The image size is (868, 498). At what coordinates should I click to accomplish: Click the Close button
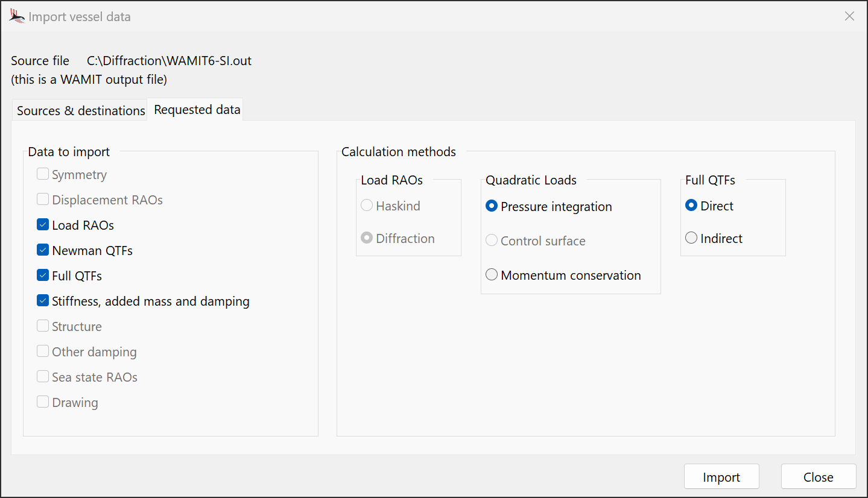coord(818,476)
